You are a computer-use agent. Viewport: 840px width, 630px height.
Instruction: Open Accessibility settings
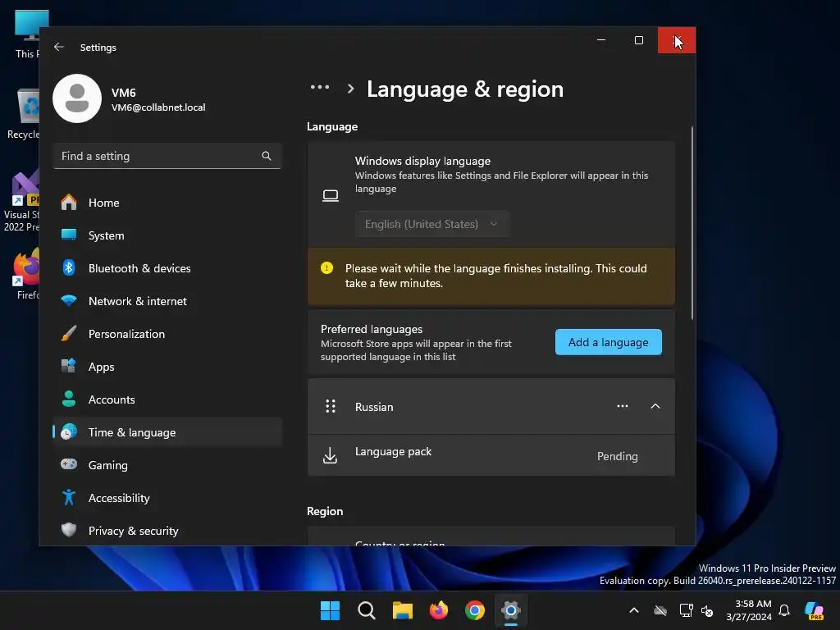(x=167, y=498)
